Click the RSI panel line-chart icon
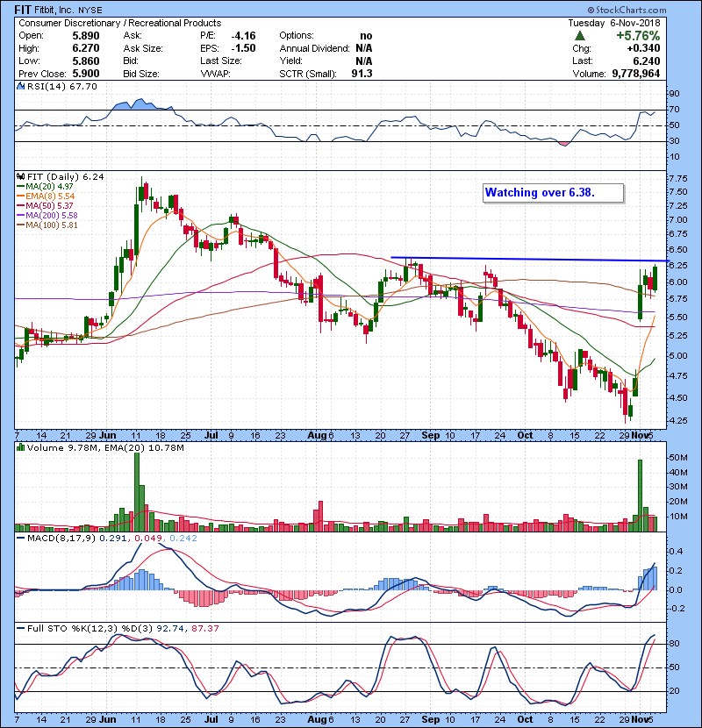702x728 pixels. coord(21,86)
